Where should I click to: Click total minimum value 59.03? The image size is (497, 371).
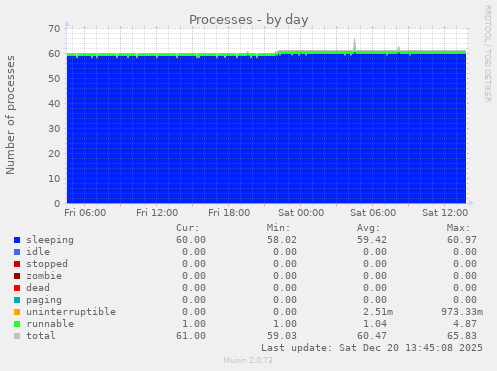[x=282, y=336]
